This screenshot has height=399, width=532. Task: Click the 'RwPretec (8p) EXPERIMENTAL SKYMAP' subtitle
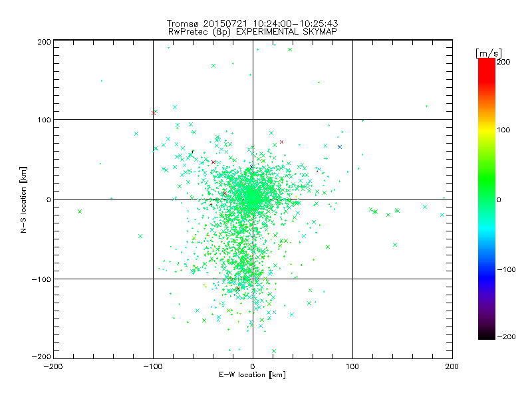(x=253, y=32)
